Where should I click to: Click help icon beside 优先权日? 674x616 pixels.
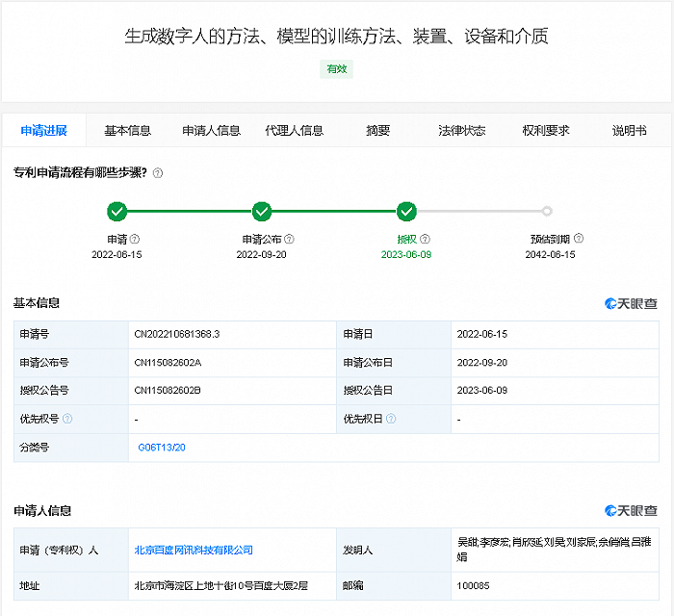pyautogui.click(x=391, y=419)
